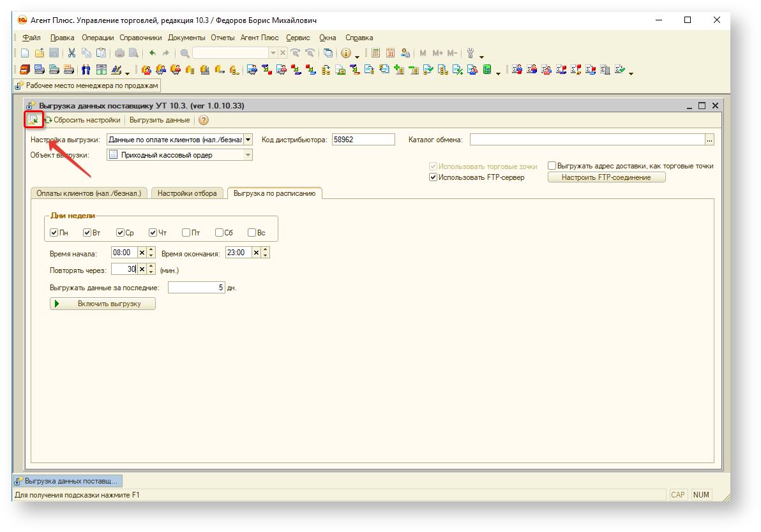Click the two blue people icon
Image resolution: width=761 pixels, height=532 pixels.
86,70
